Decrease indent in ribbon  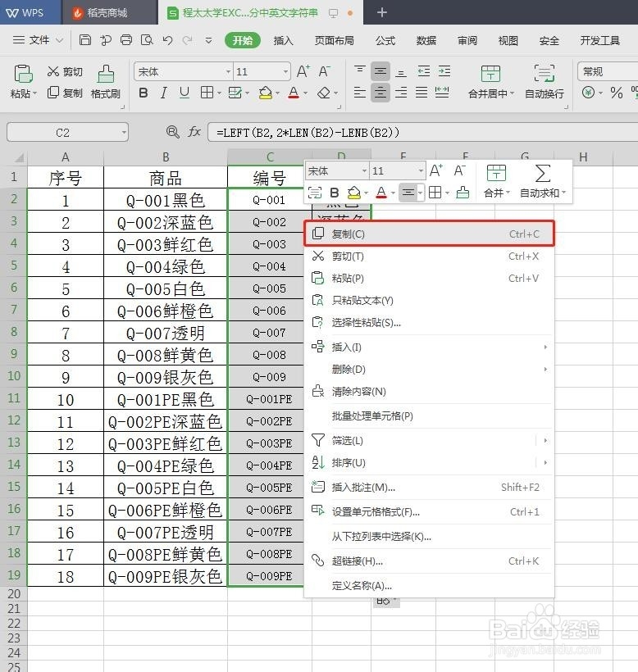tap(424, 71)
